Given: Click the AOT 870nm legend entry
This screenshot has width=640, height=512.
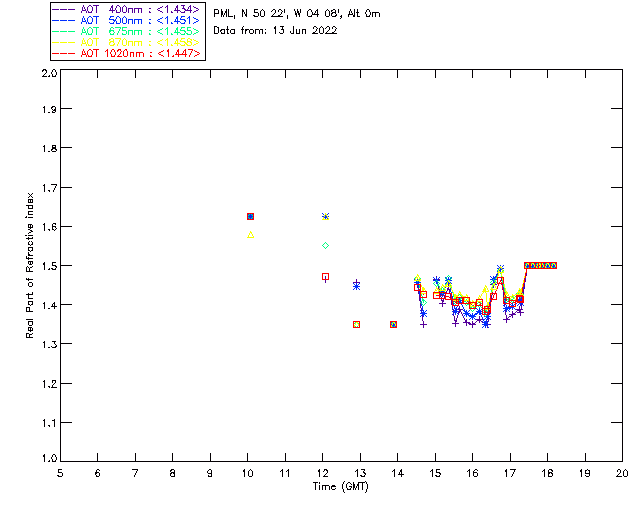Looking at the screenshot, I should pyautogui.click(x=127, y=42).
